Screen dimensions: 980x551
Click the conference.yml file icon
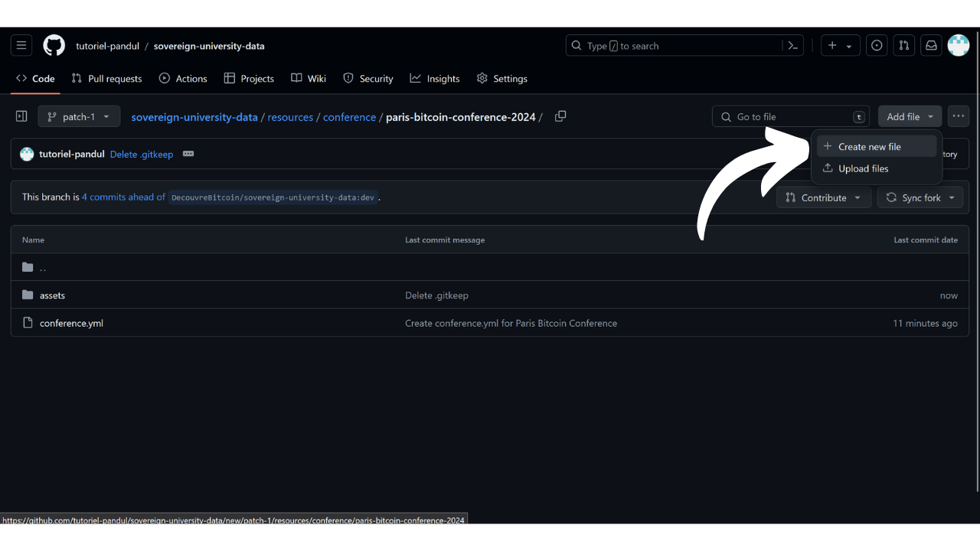click(28, 323)
